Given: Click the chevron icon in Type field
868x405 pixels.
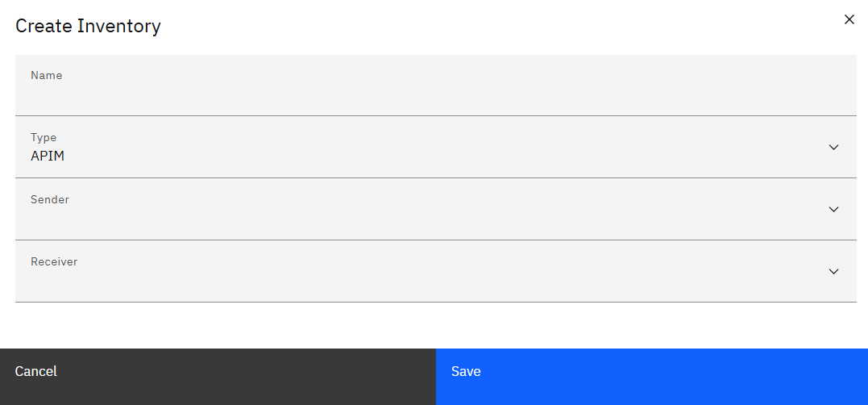Looking at the screenshot, I should point(833,148).
